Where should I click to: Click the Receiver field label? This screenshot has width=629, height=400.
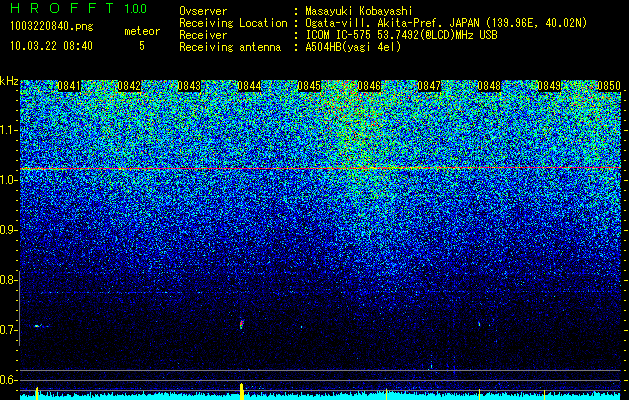203,35
